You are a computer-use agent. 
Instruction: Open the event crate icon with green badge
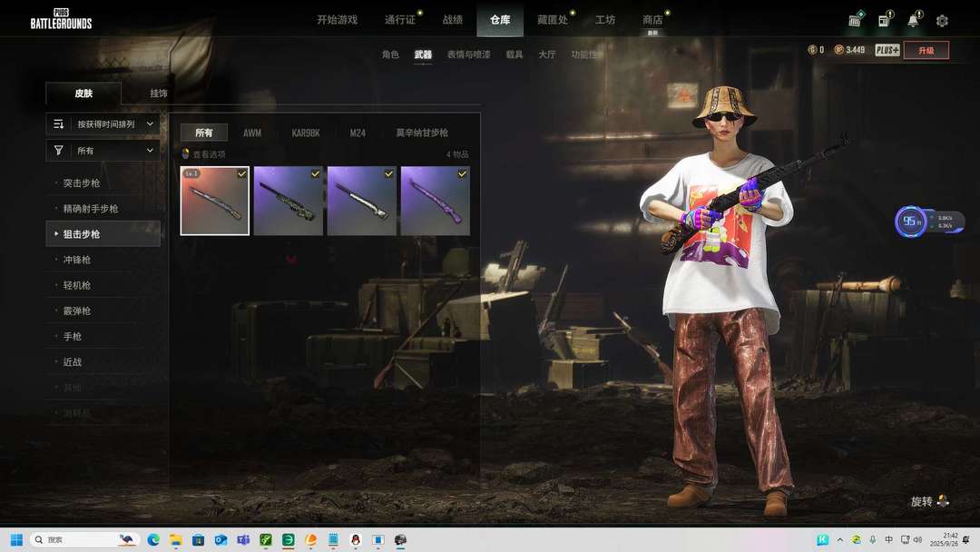[856, 19]
